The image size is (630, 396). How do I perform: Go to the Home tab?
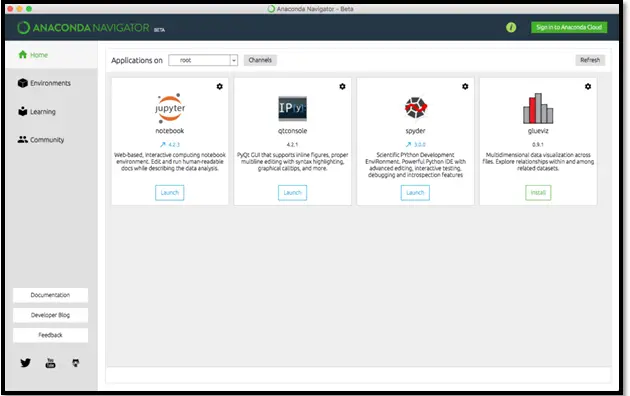52,55
